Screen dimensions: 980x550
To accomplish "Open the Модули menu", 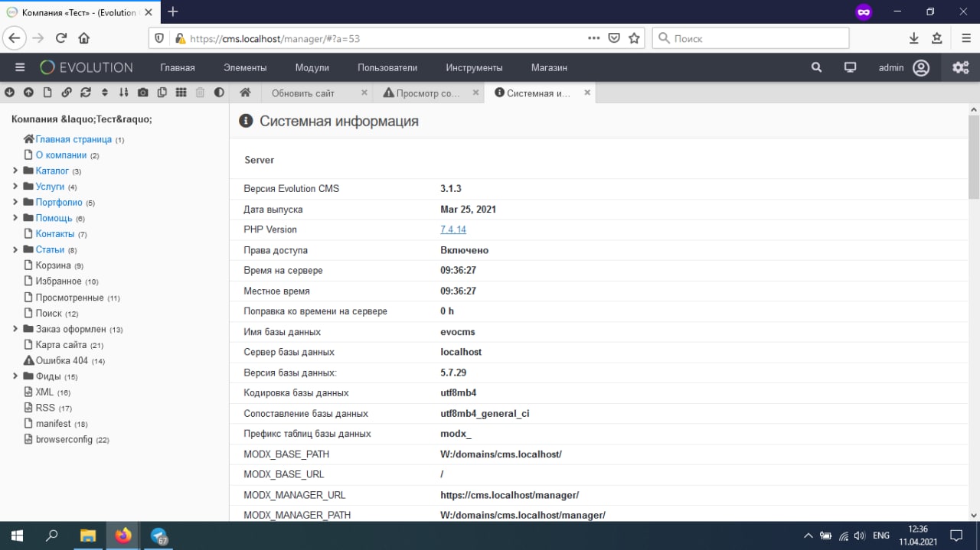I will point(312,67).
